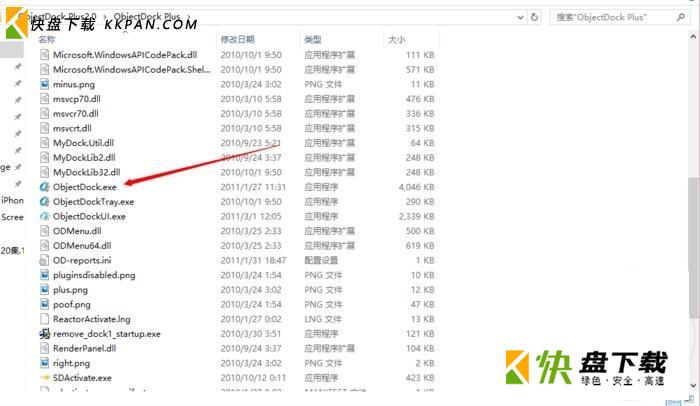Click the SDActivate.exe application icon

pos(44,378)
